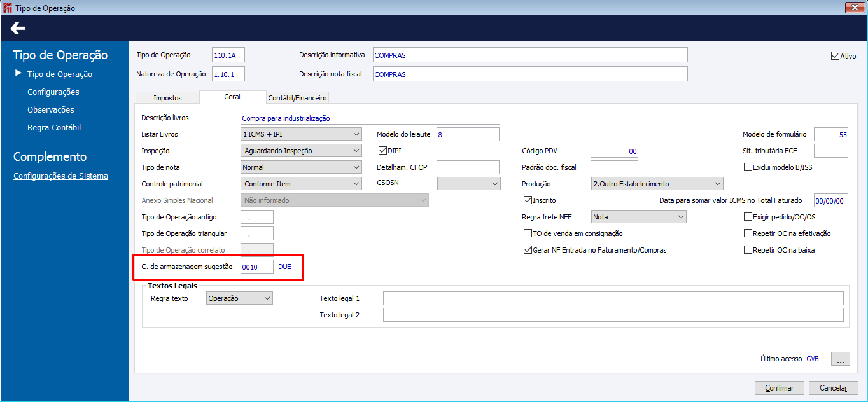
Task: Click the back arrow icon
Action: (18, 28)
